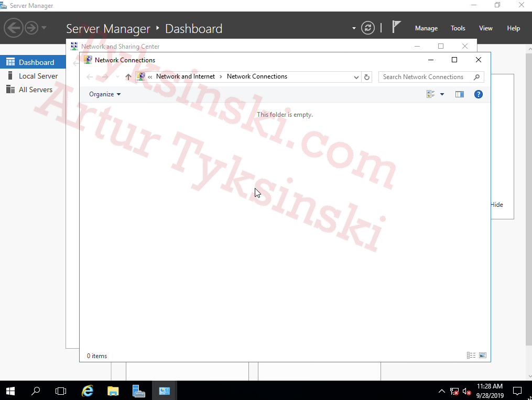The image size is (532, 400).
Task: Open the taskbar clock and calendar
Action: tap(490, 391)
